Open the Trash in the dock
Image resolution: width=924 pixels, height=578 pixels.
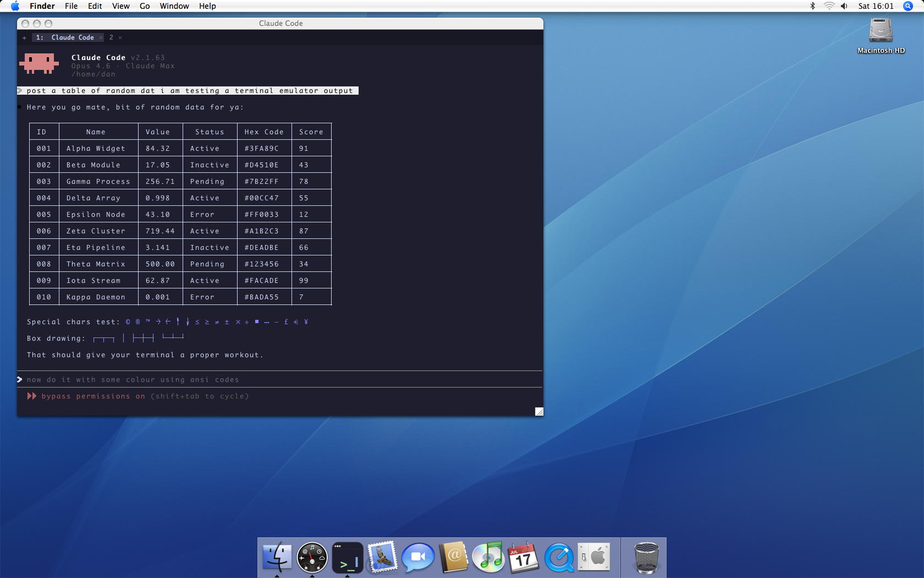[646, 558]
